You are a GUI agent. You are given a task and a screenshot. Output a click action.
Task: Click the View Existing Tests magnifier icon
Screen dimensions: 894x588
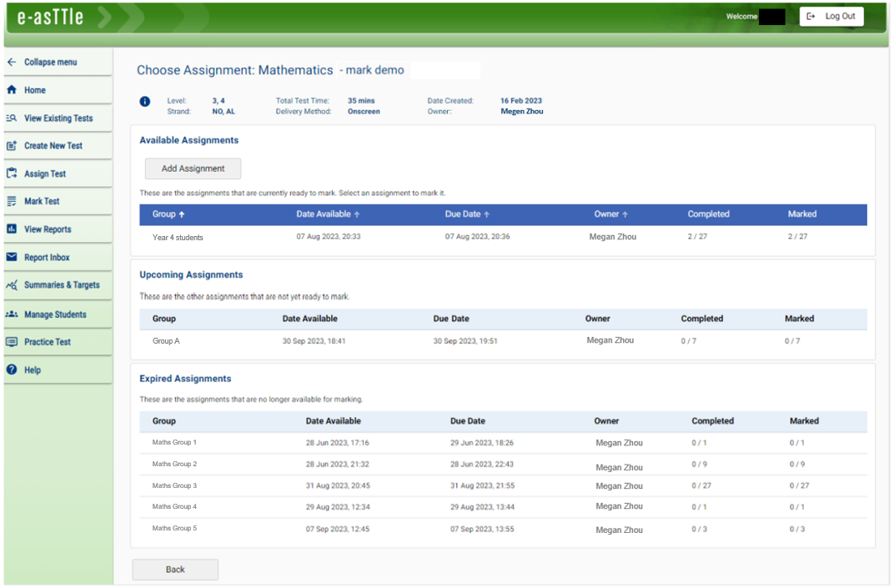tap(12, 118)
